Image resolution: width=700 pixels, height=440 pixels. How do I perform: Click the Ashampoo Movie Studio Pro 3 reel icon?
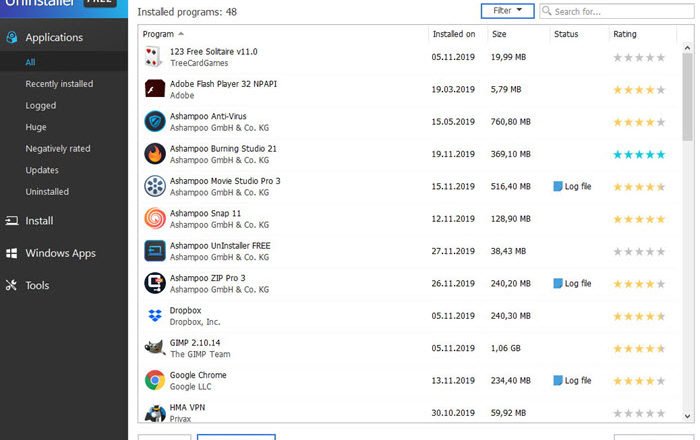click(154, 186)
